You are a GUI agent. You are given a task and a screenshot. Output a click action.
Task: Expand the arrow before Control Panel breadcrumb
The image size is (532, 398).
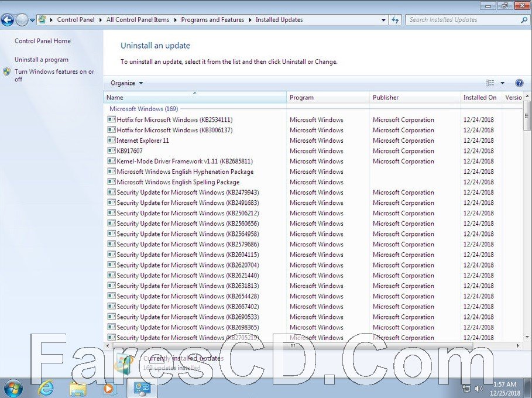(52, 20)
